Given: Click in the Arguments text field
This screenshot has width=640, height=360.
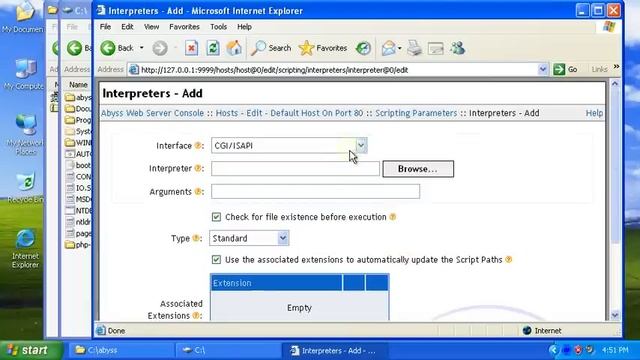Looking at the screenshot, I should coord(315,191).
